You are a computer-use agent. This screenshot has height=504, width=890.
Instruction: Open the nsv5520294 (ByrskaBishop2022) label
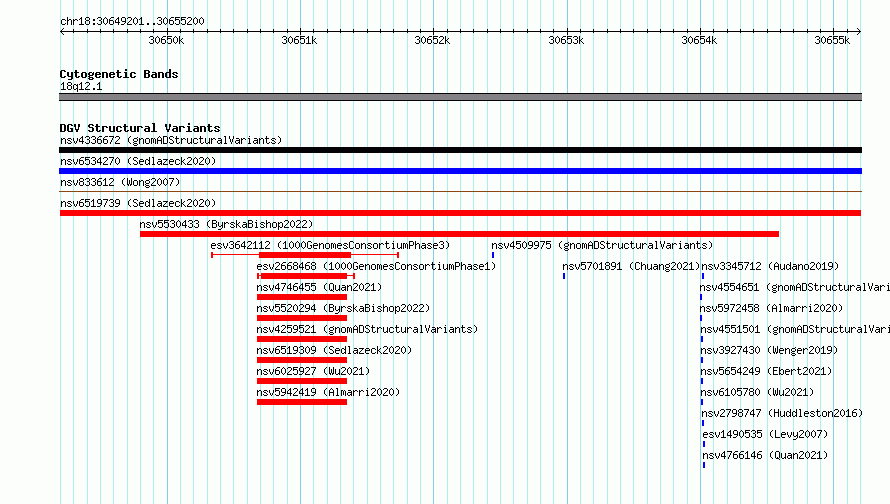point(343,308)
